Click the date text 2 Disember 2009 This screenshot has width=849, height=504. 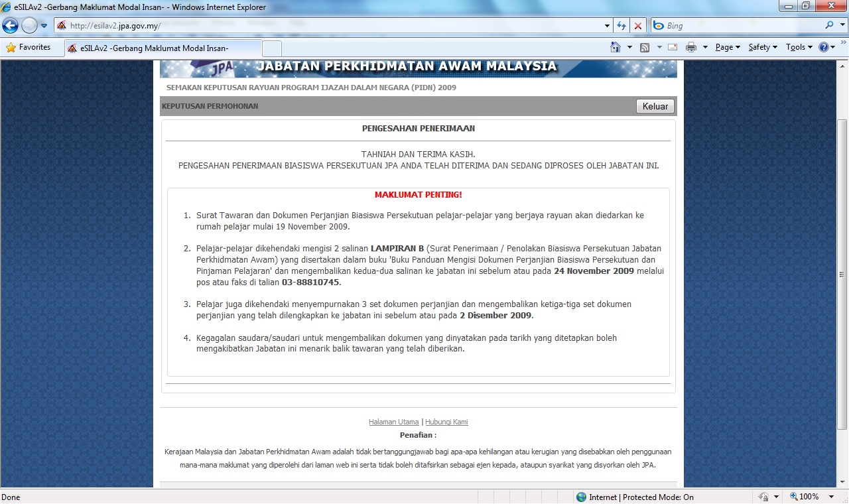pyautogui.click(x=495, y=316)
